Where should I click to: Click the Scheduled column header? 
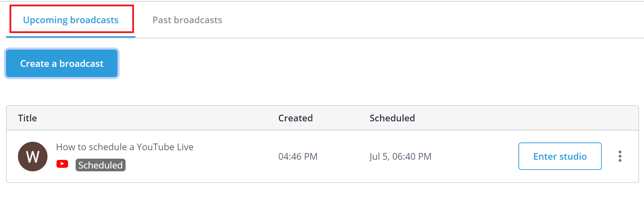(x=392, y=118)
